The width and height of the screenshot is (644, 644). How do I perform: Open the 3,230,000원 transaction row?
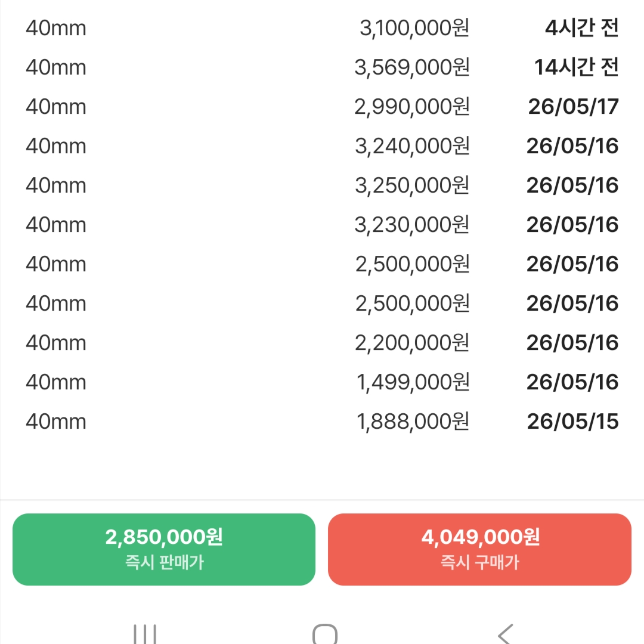click(x=322, y=225)
